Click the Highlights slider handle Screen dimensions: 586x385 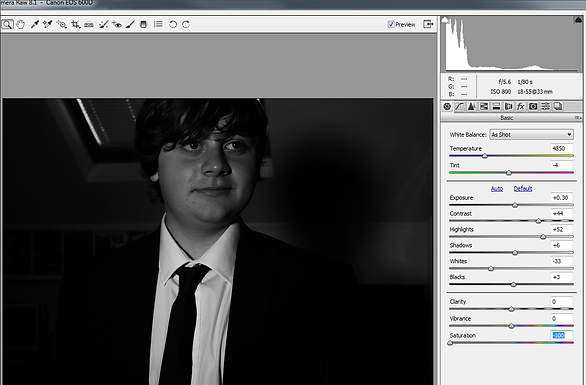click(543, 237)
